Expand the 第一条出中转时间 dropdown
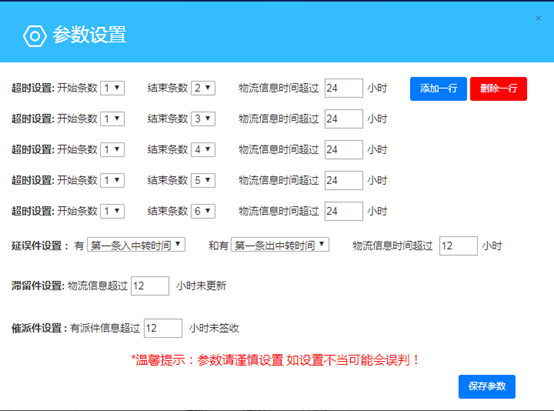The height and width of the screenshot is (411, 554). pyautogui.click(x=280, y=245)
